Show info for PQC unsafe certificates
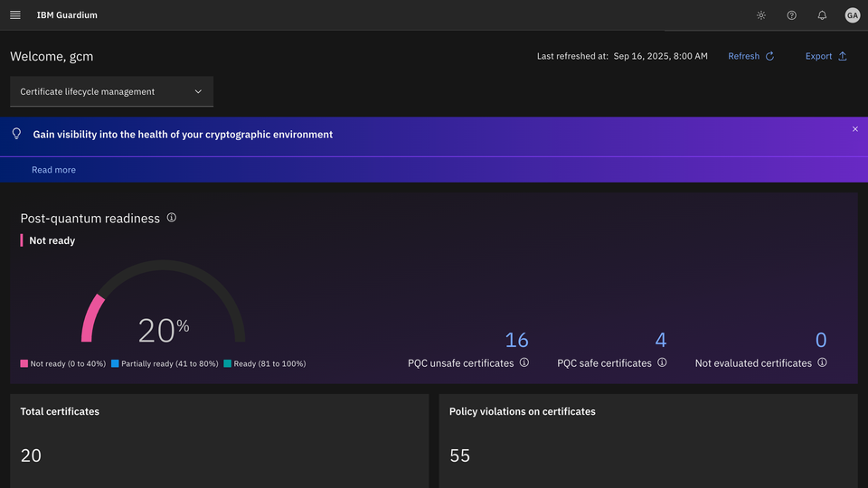 [524, 362]
